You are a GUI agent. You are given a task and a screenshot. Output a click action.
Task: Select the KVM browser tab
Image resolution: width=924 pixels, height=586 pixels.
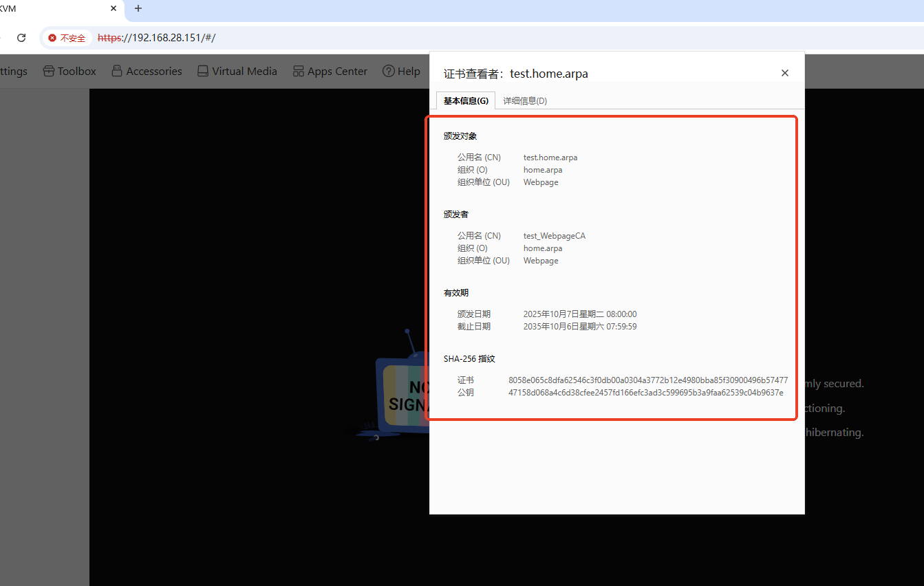pos(41,8)
